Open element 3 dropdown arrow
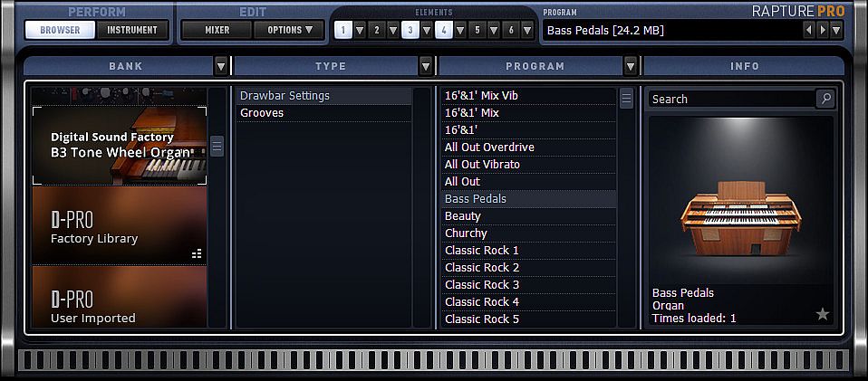Screen dimensions: 868x381 coord(426,30)
